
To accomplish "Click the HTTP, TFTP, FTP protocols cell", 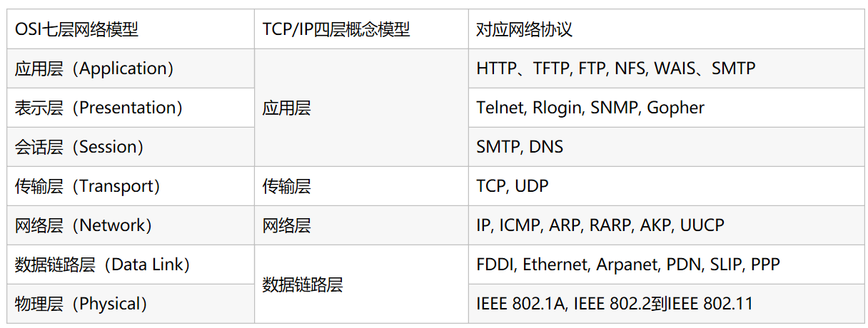I will pyautogui.click(x=666, y=68).
